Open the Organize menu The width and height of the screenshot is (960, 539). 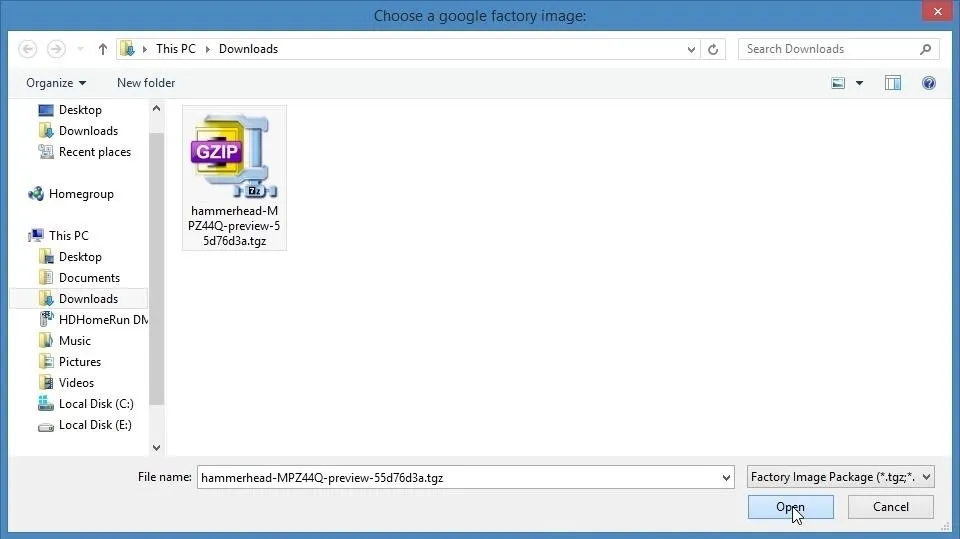[56, 83]
